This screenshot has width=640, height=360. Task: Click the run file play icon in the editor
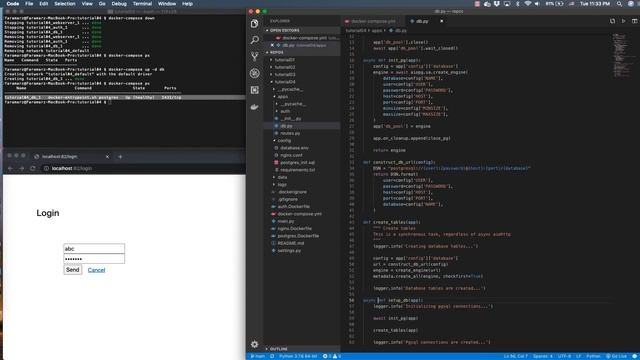pyautogui.click(x=623, y=21)
